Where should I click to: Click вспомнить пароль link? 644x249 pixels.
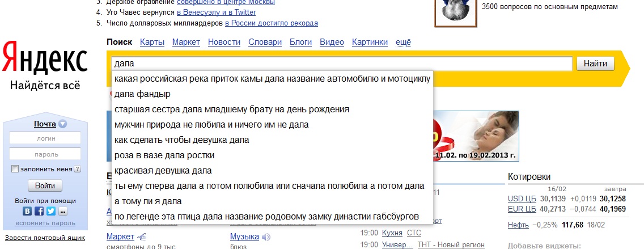point(45,223)
